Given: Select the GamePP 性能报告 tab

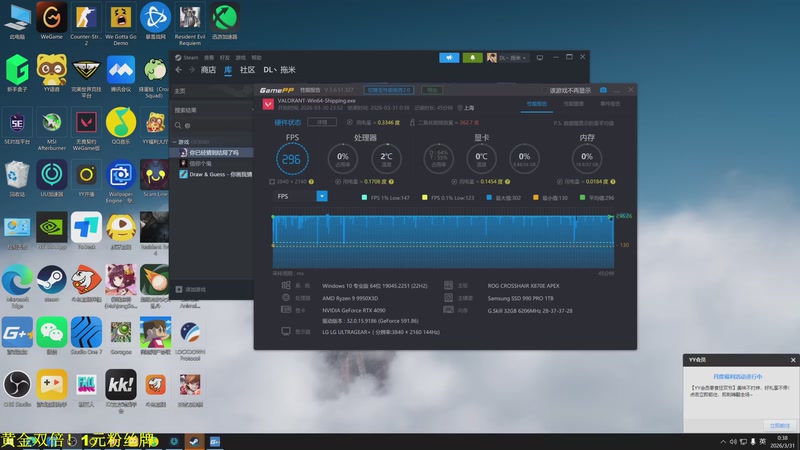Looking at the screenshot, I should [x=537, y=104].
